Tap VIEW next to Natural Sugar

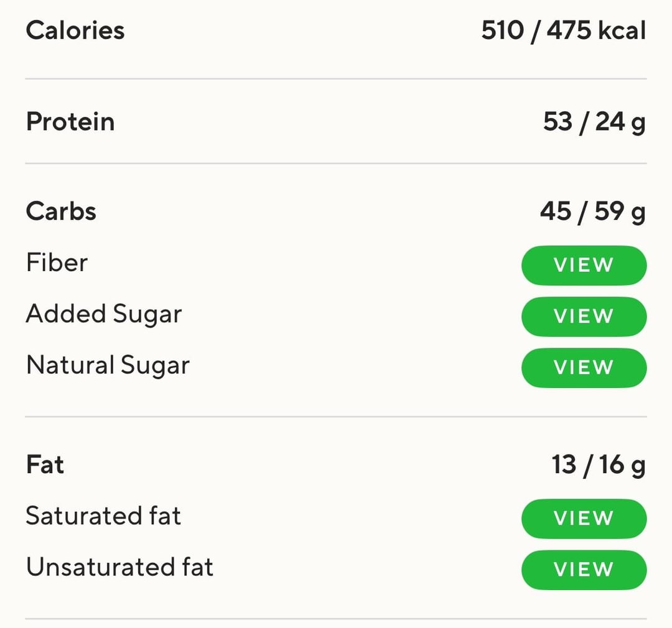584,367
